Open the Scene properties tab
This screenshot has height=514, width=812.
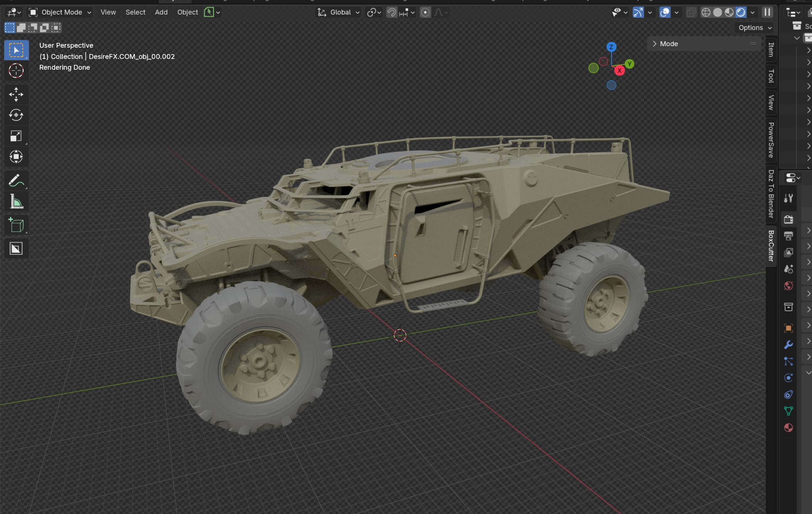pos(788,269)
